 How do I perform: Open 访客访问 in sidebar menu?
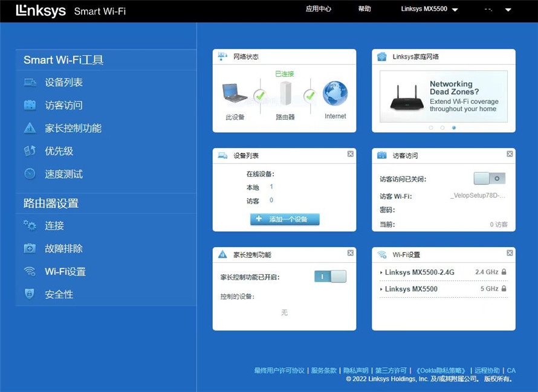[x=64, y=105]
